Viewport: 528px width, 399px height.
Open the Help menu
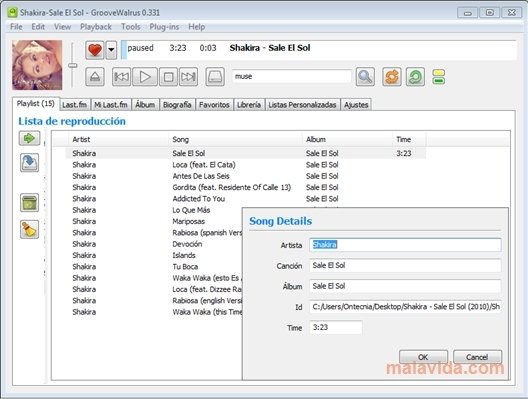197,27
